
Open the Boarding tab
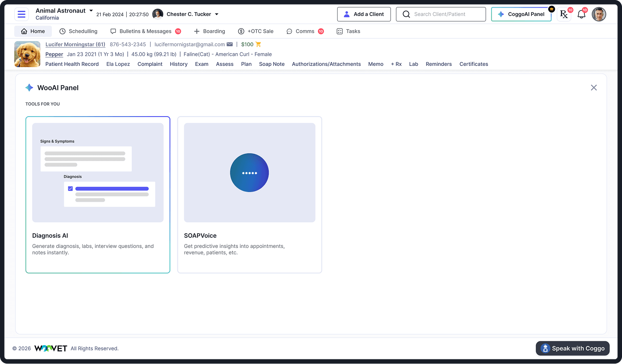[209, 31]
